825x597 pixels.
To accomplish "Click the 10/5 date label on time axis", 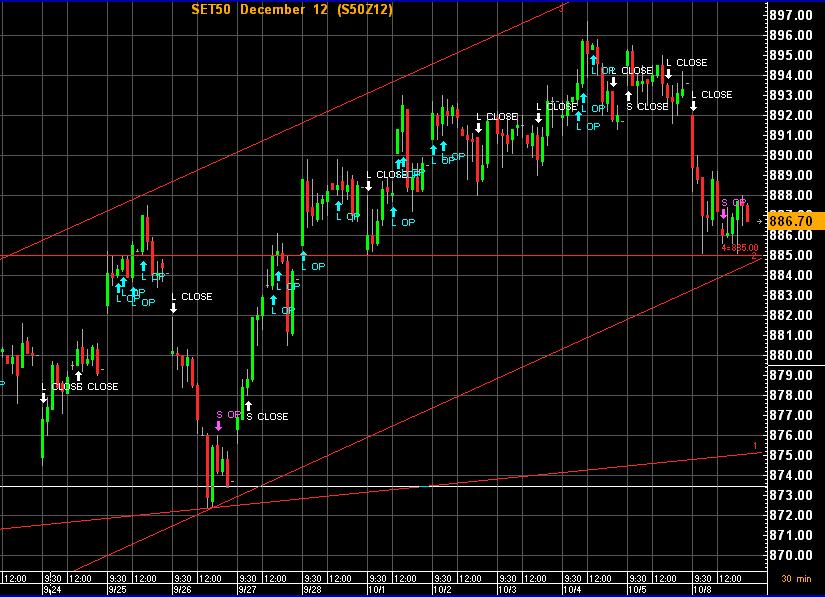I will pyautogui.click(x=636, y=589).
